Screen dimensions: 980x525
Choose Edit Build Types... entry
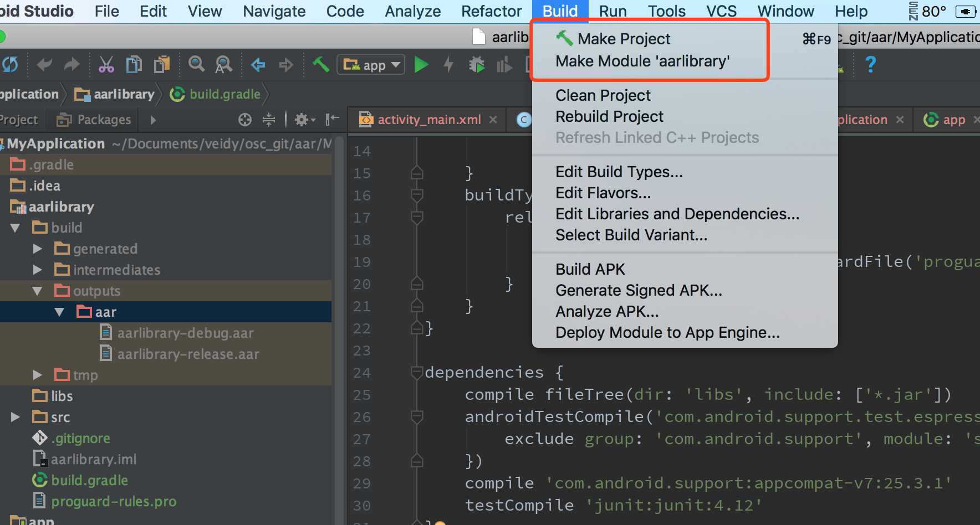point(685,172)
